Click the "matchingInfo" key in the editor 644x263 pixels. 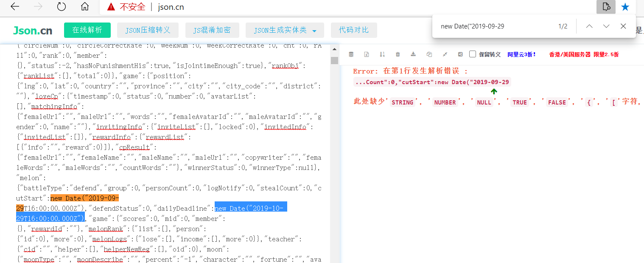click(54, 107)
